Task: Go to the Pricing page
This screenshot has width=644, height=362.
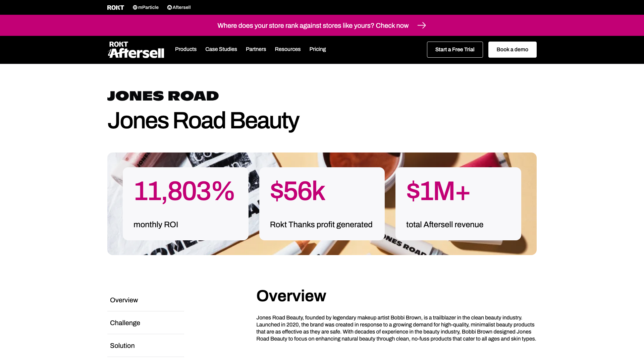Action: point(318,49)
